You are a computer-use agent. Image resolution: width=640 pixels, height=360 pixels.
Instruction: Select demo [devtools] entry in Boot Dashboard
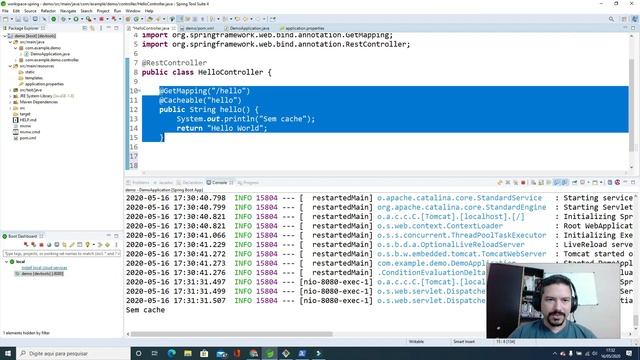click(40, 273)
